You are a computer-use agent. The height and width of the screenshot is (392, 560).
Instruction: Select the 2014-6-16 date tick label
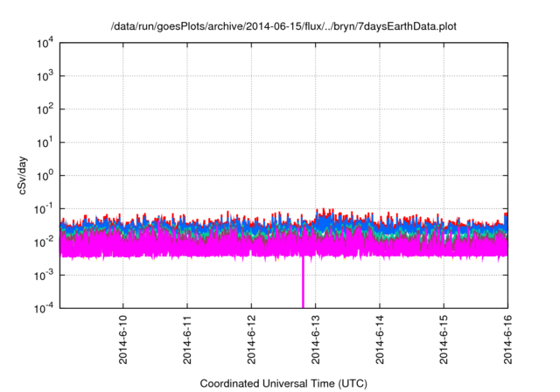(x=507, y=339)
